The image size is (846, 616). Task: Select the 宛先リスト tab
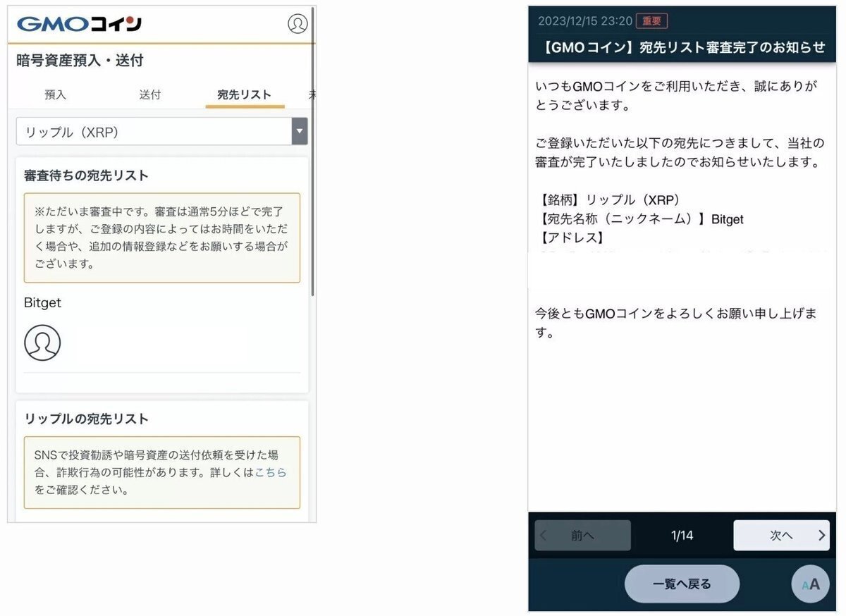point(244,94)
